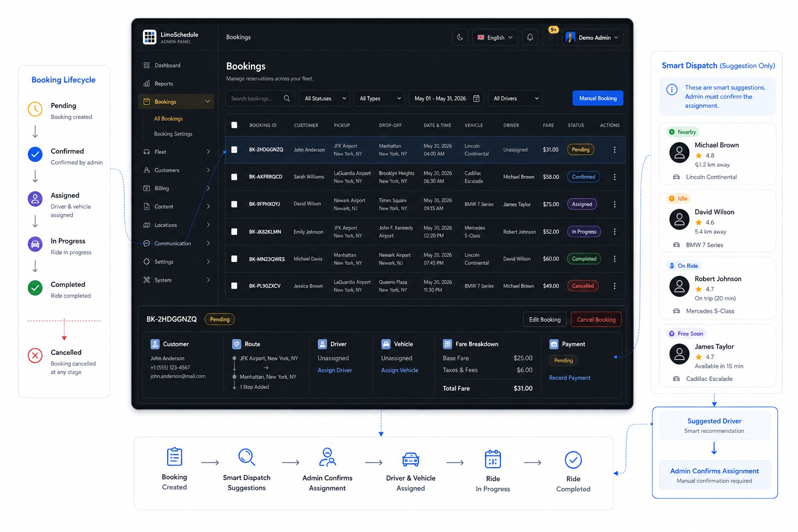798x532 pixels.
Task: Click the Assign Vehicle link
Action: [x=400, y=370]
